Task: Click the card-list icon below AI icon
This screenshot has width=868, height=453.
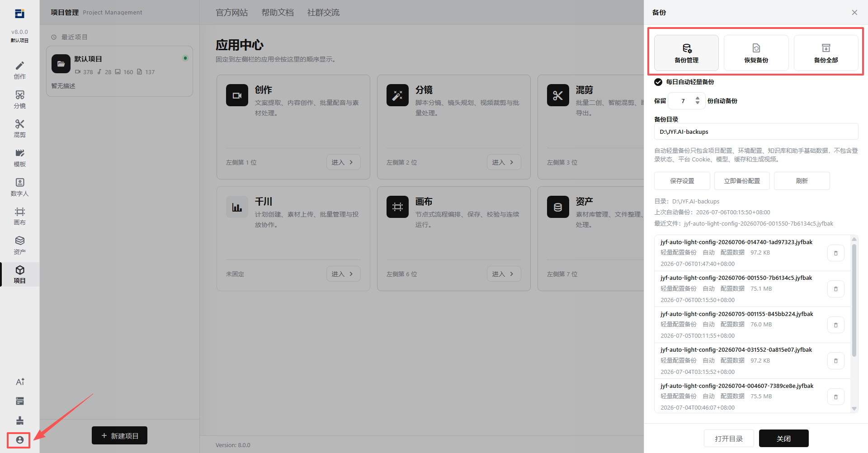Action: (x=20, y=401)
